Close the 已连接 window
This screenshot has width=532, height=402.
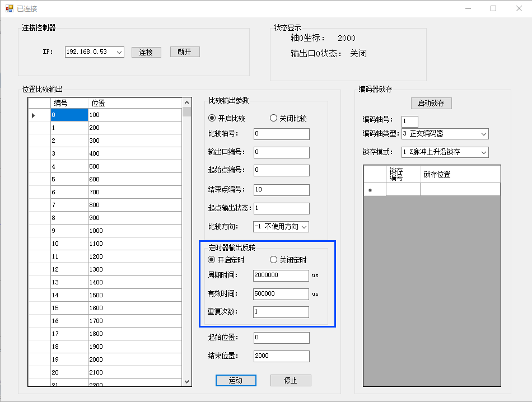pos(519,8)
